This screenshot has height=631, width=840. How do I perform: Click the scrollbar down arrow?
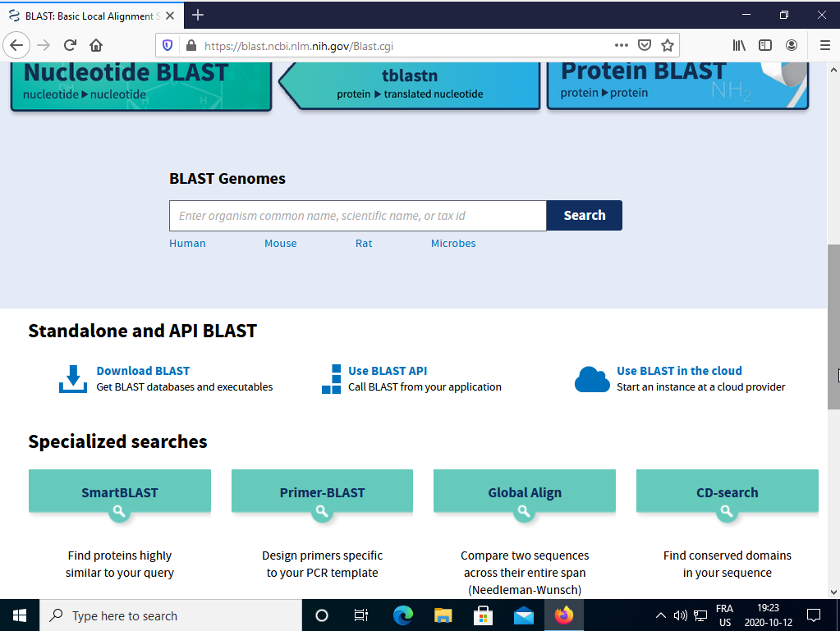point(833,592)
